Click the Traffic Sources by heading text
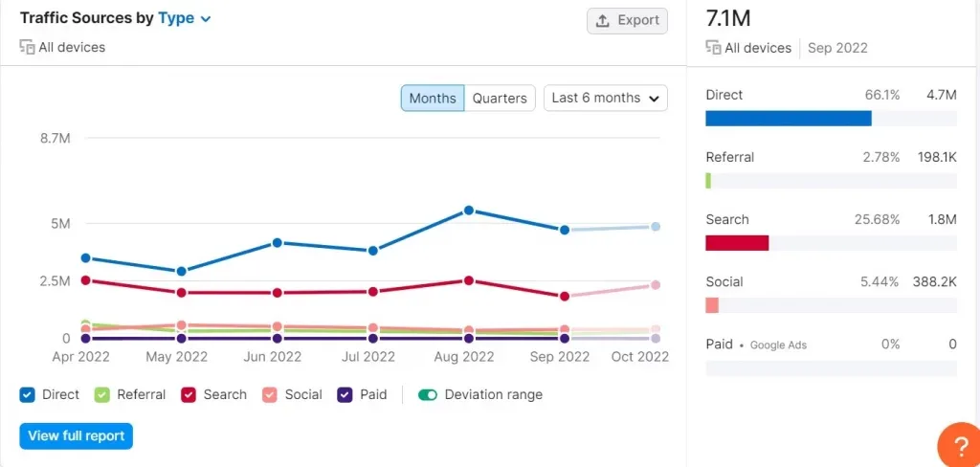This screenshot has width=980, height=467. (86, 18)
